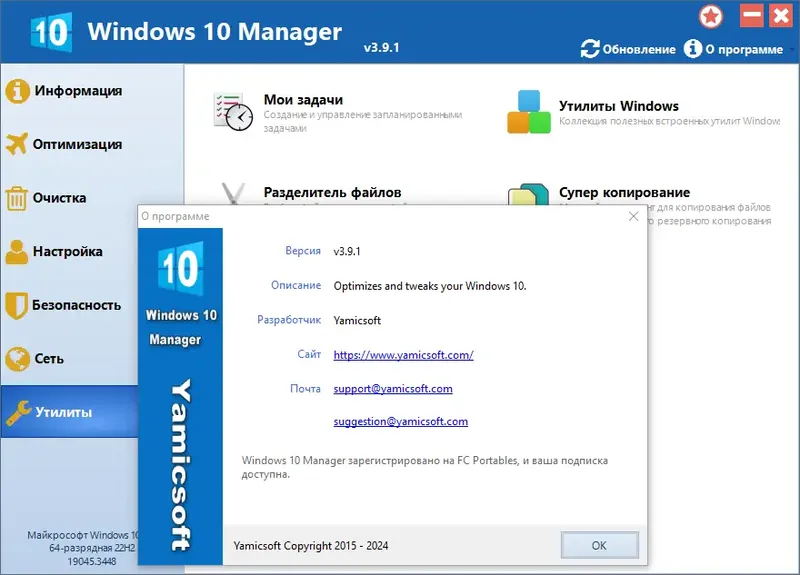
Task: Click the Разделитель файлов title text
Action: [332, 192]
